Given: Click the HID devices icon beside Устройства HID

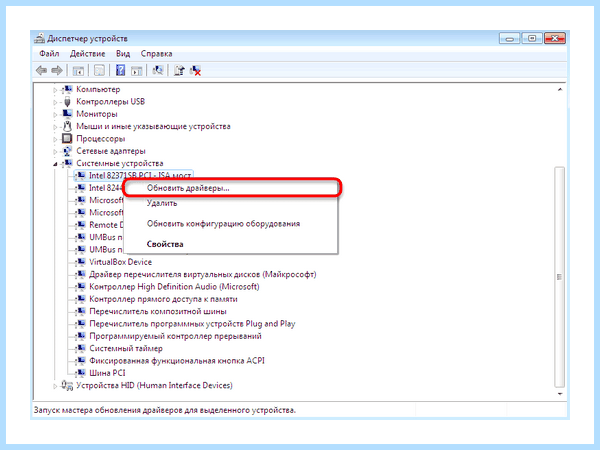Looking at the screenshot, I should [x=67, y=385].
